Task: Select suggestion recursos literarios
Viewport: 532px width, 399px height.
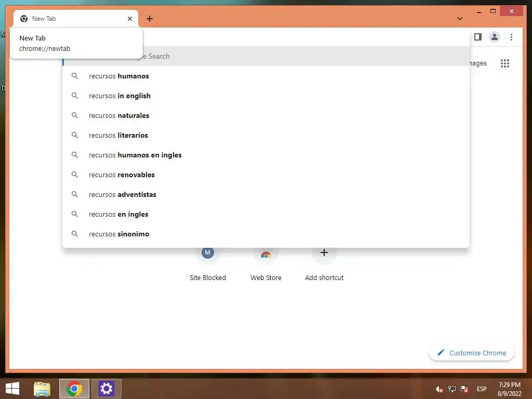Action: click(266, 135)
